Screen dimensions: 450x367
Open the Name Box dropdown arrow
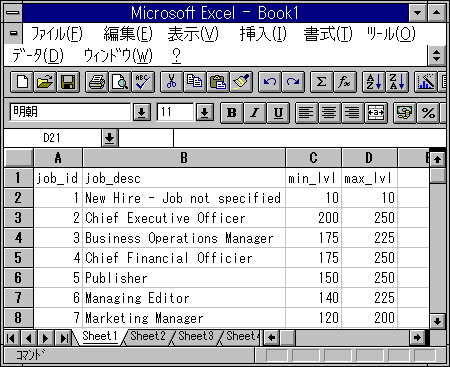click(x=110, y=138)
